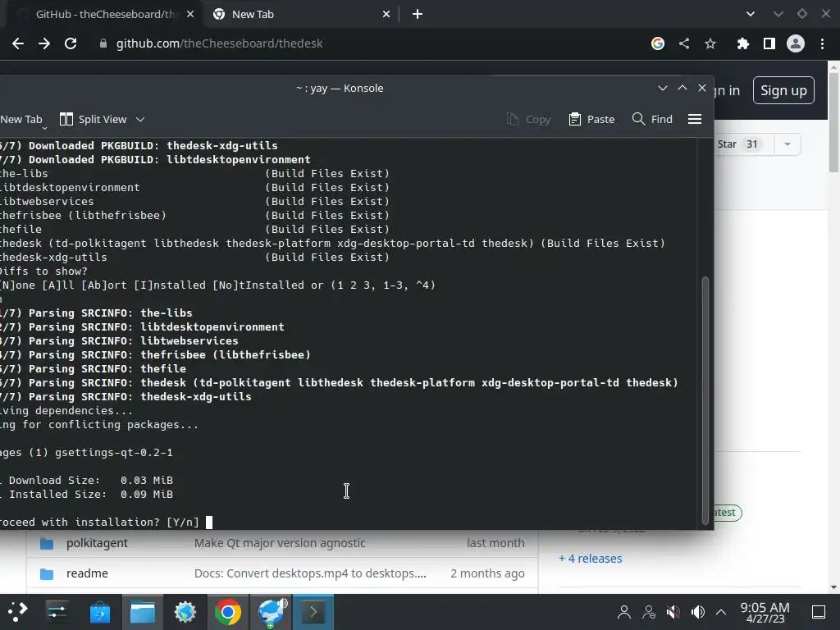Open the readme folder
This screenshot has height=630, width=840.
point(87,573)
